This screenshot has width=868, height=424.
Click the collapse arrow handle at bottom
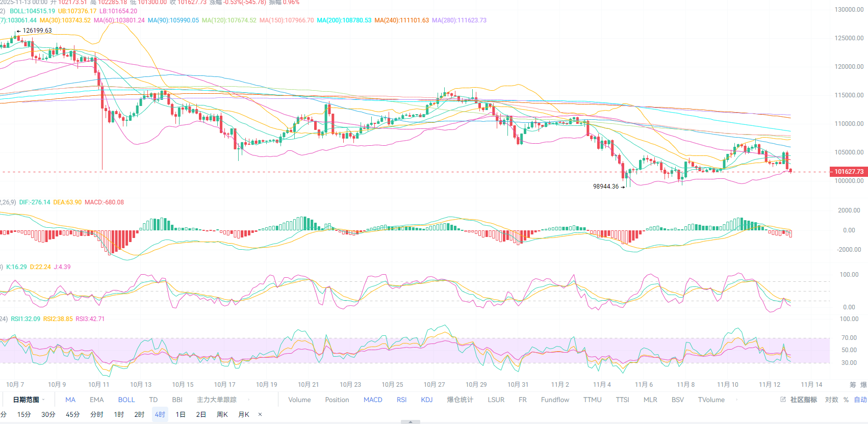(x=411, y=422)
